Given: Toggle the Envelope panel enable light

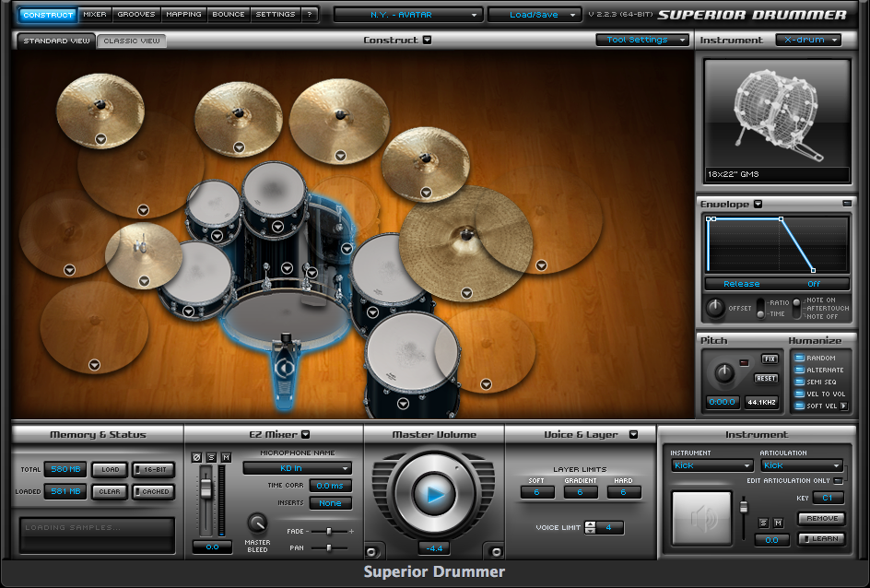Looking at the screenshot, I should 847,204.
